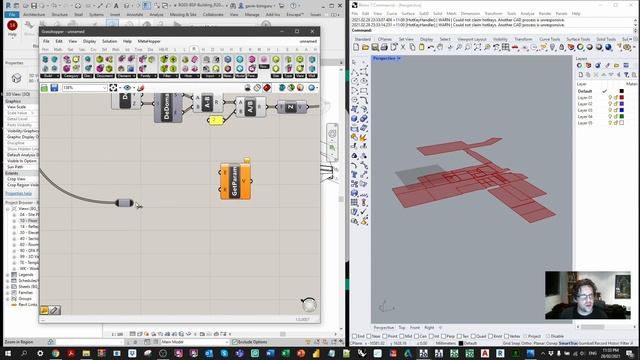The width and height of the screenshot is (640, 360).
Task: Click the sketch brush icon in Grasshopper toolbar
Action: [140, 88]
